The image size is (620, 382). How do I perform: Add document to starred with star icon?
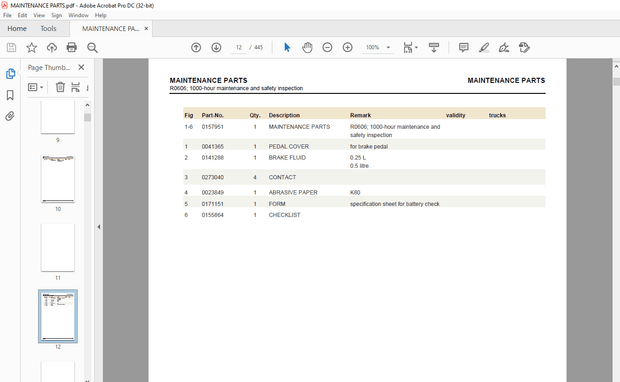coord(32,48)
